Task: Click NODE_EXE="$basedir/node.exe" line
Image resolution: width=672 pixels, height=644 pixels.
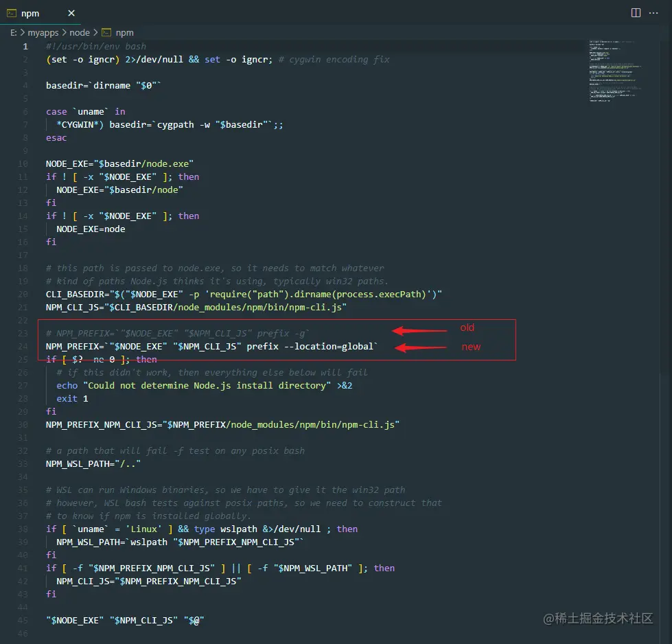Action: coord(119,164)
